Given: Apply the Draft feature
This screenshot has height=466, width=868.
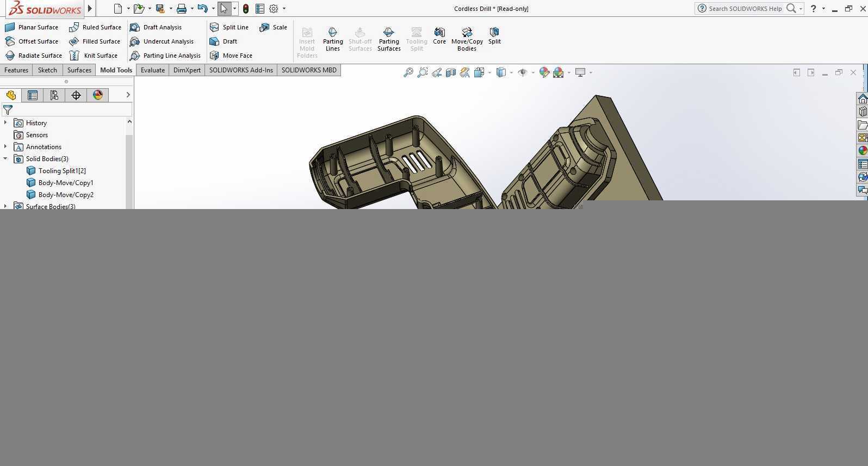Looking at the screenshot, I should (224, 41).
